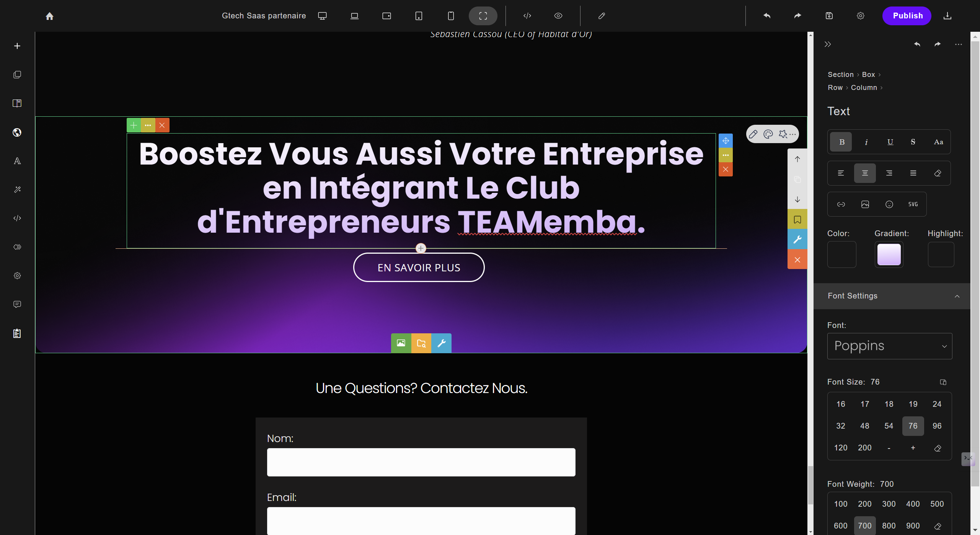Open the HTML code view in top toolbar
The height and width of the screenshot is (535, 980).
[527, 16]
